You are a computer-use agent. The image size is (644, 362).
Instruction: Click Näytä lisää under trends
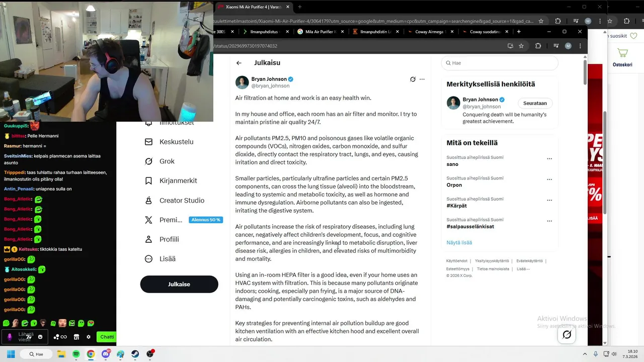tap(459, 242)
